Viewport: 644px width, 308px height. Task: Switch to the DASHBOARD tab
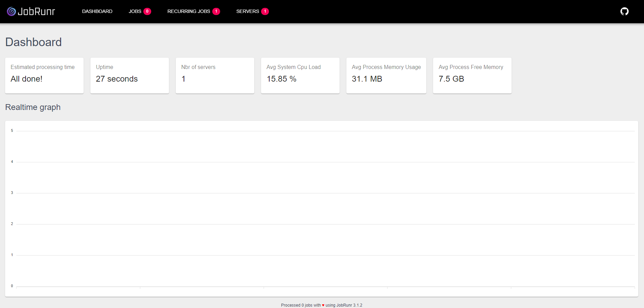coord(97,11)
